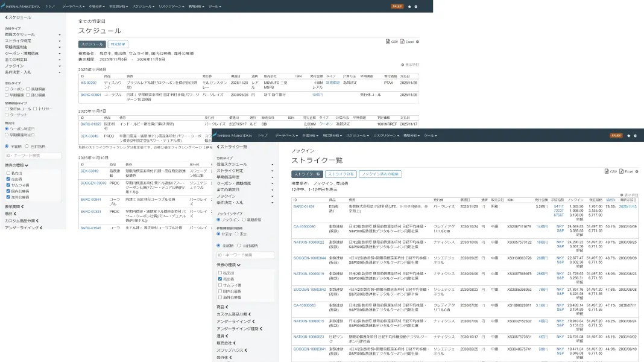Click the orange SALES badge in Schedule window

pyautogui.click(x=397, y=7)
